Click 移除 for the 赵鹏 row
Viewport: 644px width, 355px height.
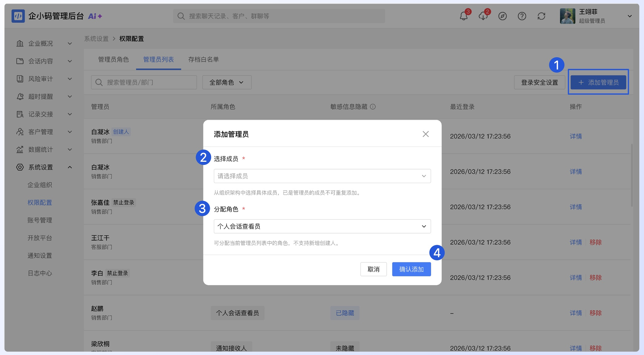click(x=596, y=313)
